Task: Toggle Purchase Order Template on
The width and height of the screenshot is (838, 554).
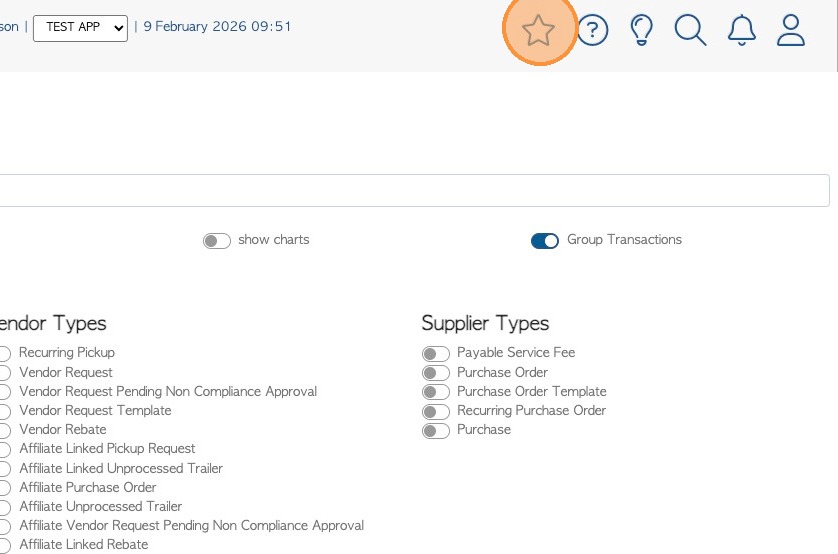Action: click(435, 392)
